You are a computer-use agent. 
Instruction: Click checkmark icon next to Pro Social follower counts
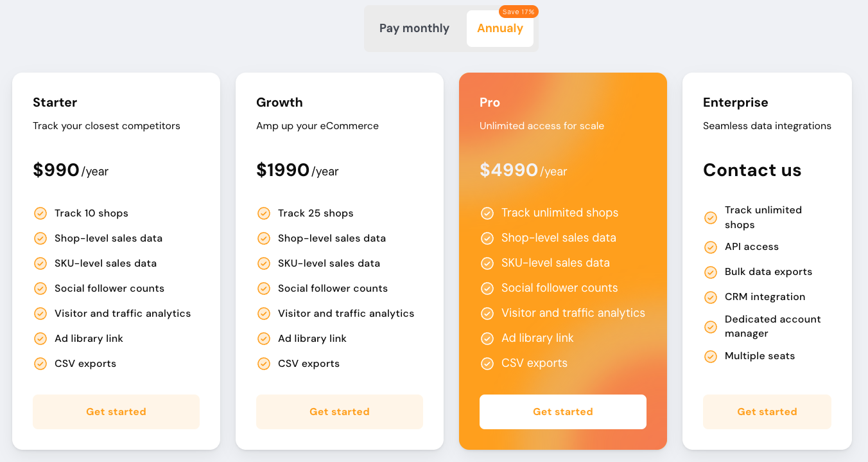pos(487,288)
